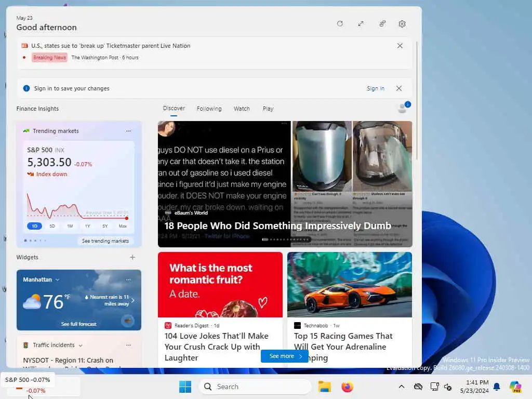Screen dimensions: 532x399
Task: Expand widgets board to full view
Action: (x=361, y=24)
